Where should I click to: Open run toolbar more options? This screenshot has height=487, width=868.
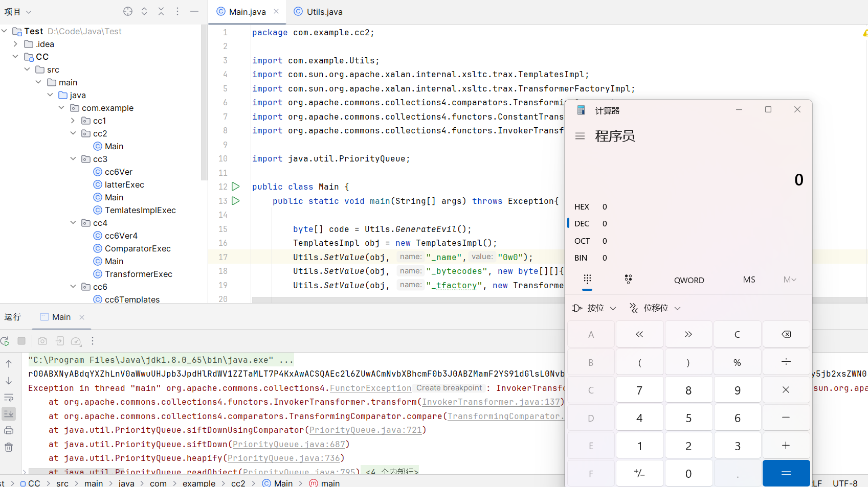pos(93,341)
